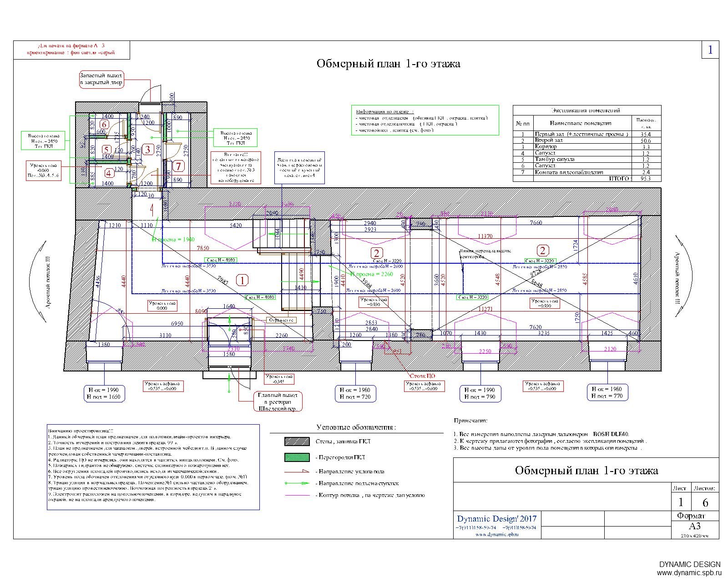Select the "Запасный выход в закрытый двор" callout
728x582 pixels.
click(101, 79)
